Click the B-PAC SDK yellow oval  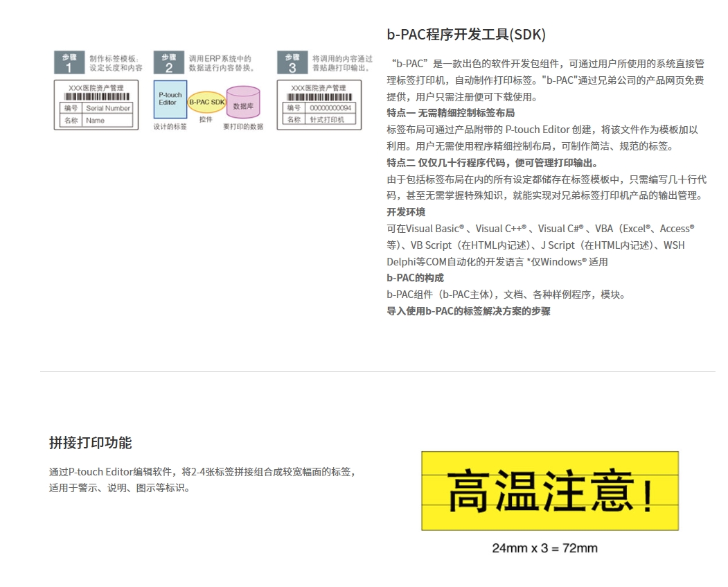pos(206,102)
